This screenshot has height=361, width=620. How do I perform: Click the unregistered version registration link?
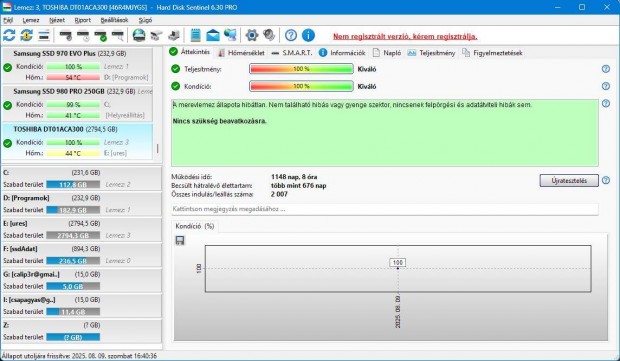pos(405,36)
